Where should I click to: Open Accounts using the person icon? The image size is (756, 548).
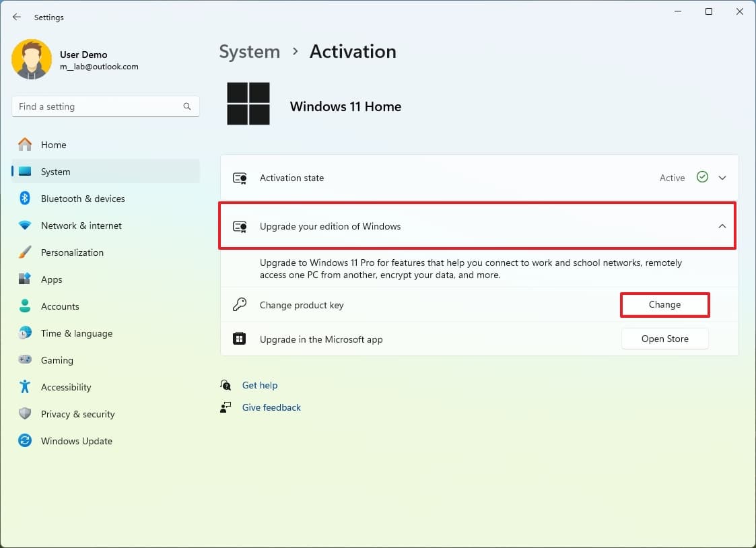[x=25, y=306]
